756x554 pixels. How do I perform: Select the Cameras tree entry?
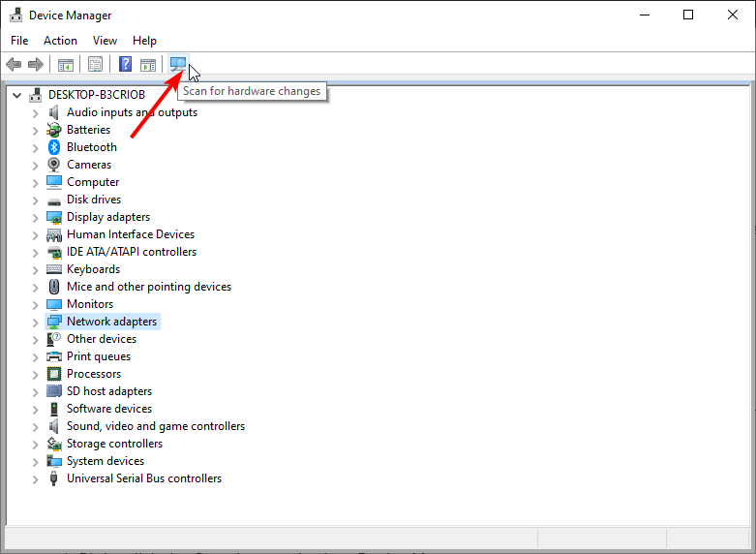(x=89, y=165)
